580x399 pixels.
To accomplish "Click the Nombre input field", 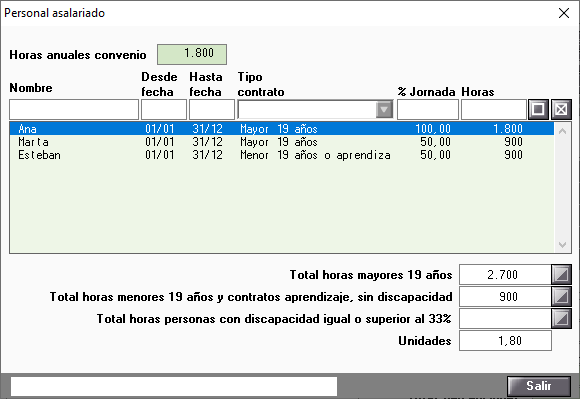I will (74, 109).
